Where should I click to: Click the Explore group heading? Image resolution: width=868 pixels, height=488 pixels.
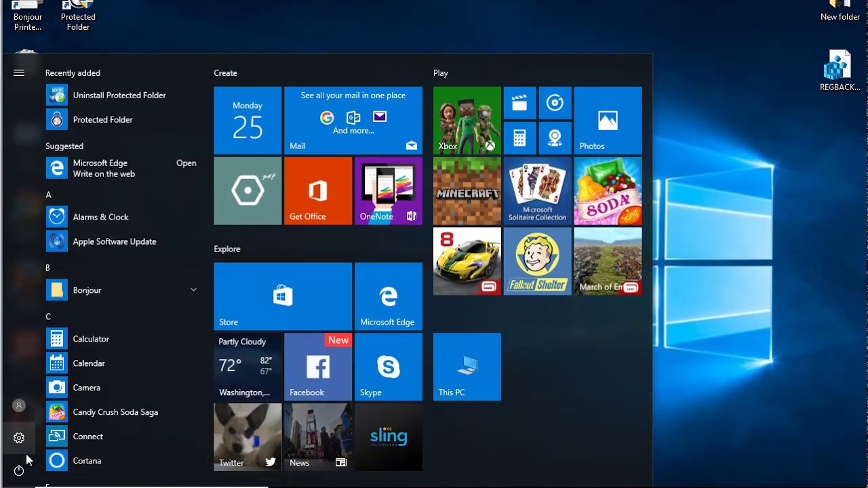[227, 249]
